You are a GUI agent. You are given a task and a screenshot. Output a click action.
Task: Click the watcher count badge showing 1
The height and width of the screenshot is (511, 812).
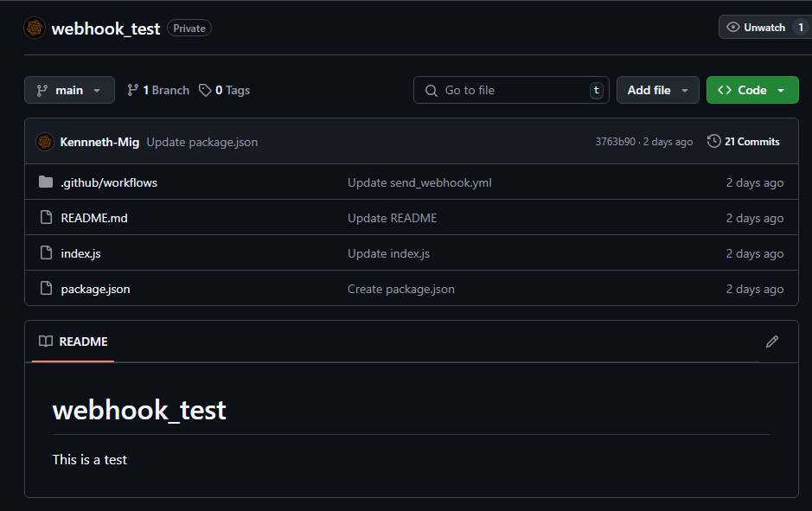[x=801, y=28]
